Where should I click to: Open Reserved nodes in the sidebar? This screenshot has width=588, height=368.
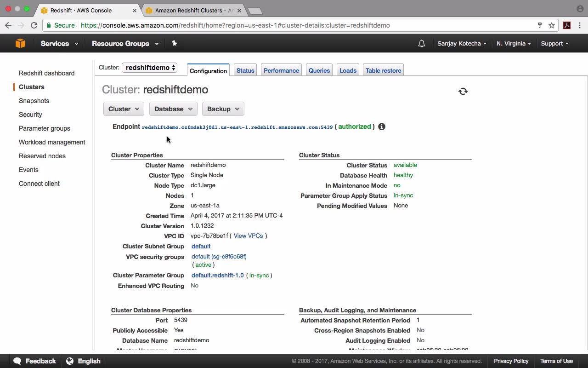(x=42, y=156)
